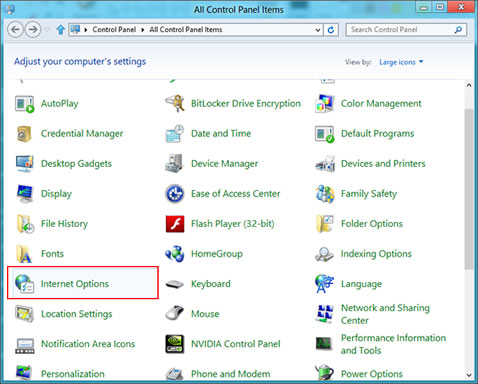Open the Network and Sharing Center icon

coord(324,314)
